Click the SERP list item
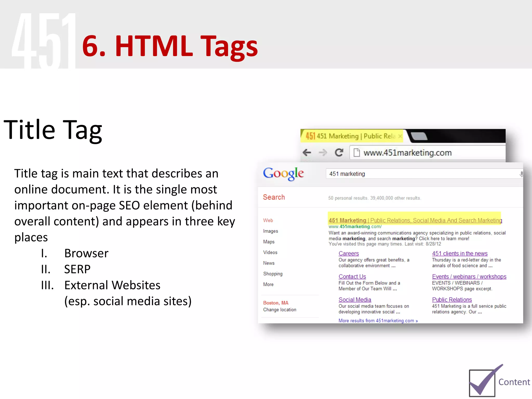 point(77,269)
